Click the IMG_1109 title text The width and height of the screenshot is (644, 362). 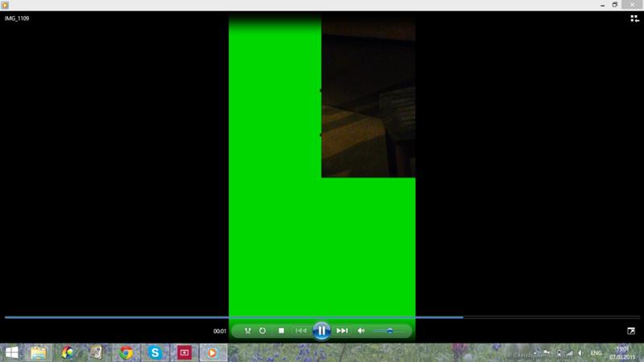(17, 19)
